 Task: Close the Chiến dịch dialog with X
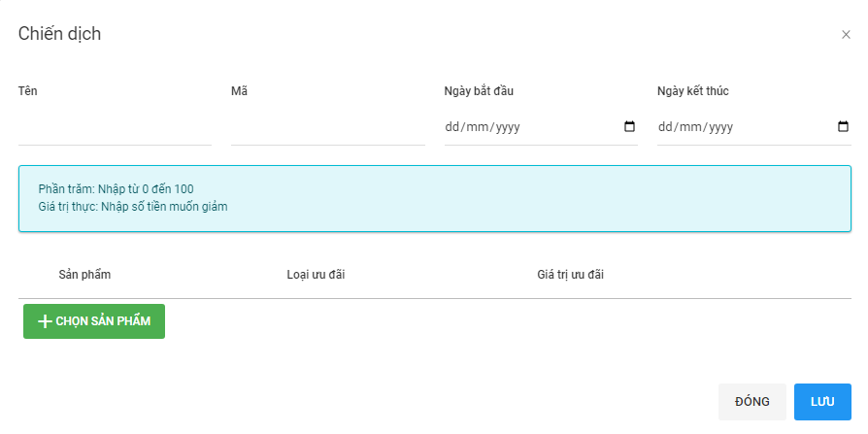click(846, 35)
